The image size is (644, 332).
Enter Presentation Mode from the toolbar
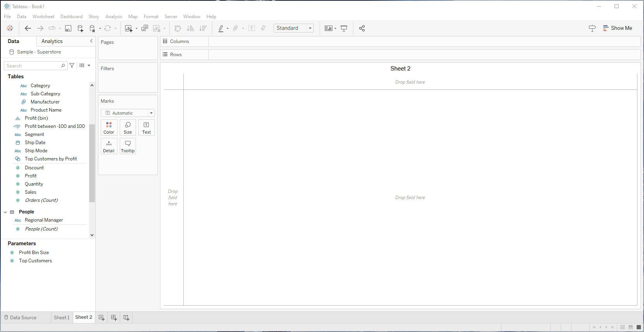pos(344,28)
